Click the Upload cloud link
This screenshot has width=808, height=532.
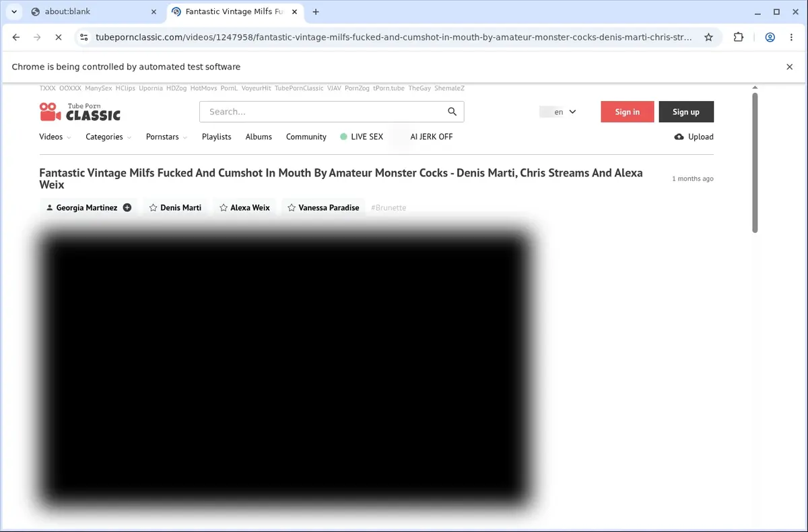(694, 137)
